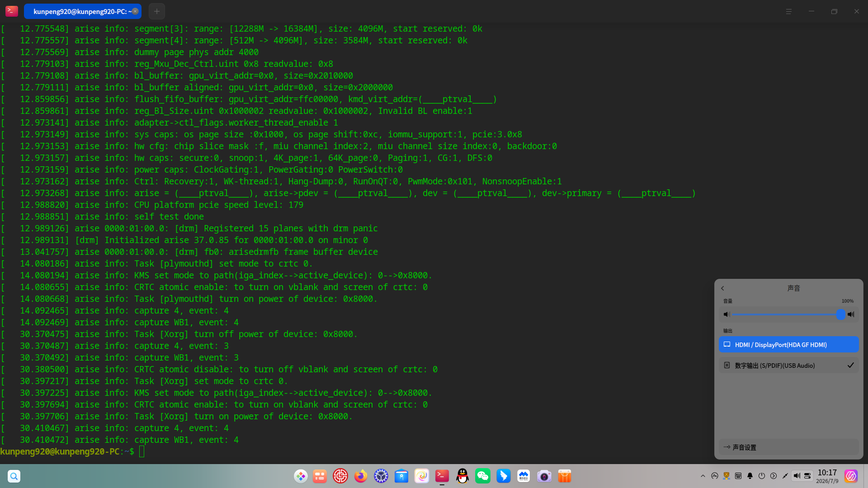Viewport: 868px width, 488px height.
Task: Add a new terminal tab
Action: click(x=156, y=11)
